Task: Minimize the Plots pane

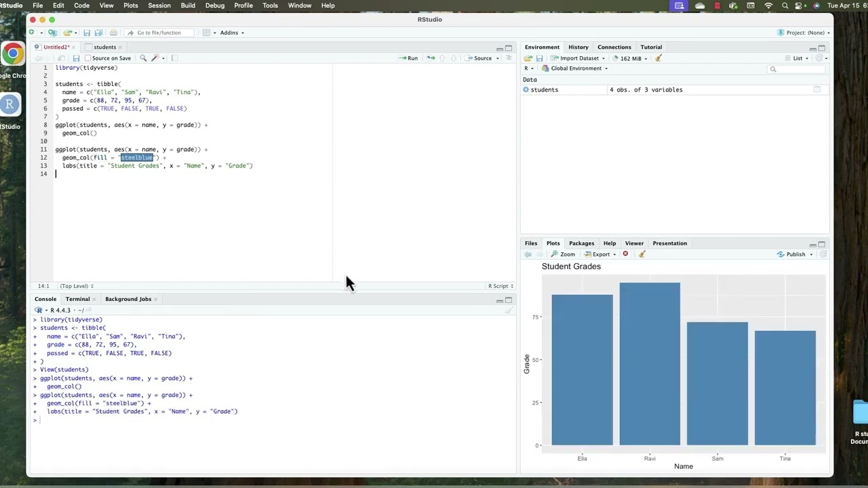Action: [812, 245]
